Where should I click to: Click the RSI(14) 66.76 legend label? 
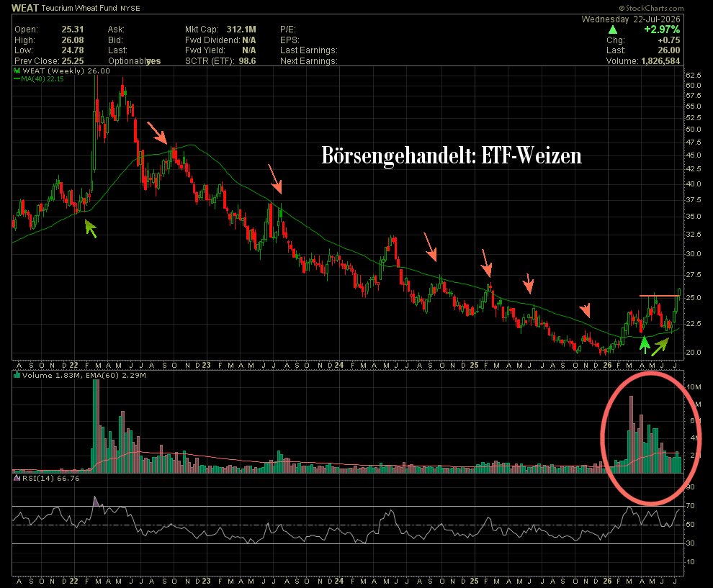pyautogui.click(x=50, y=478)
